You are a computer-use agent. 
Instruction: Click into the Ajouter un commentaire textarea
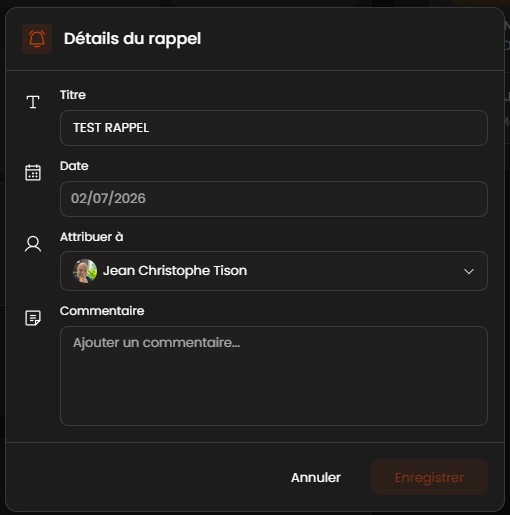coord(274,376)
